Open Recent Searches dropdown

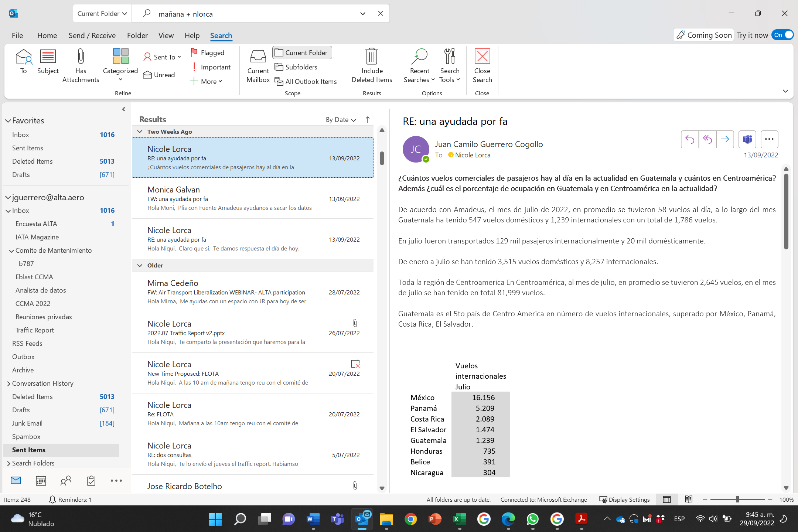[x=419, y=66]
